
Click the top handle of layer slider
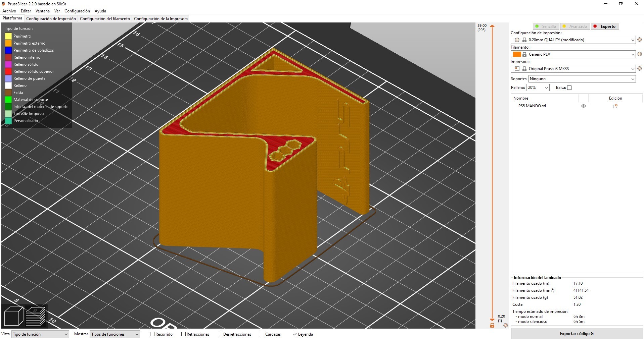pyautogui.click(x=492, y=26)
